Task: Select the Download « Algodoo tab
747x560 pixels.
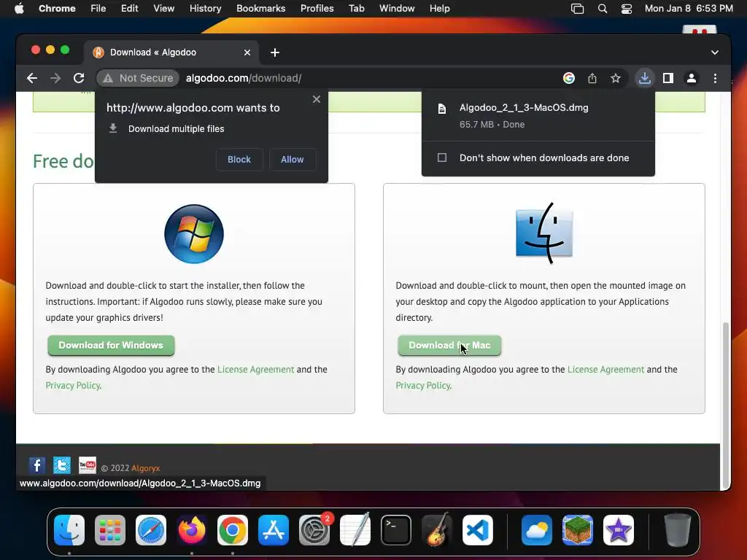Action: pos(171,52)
